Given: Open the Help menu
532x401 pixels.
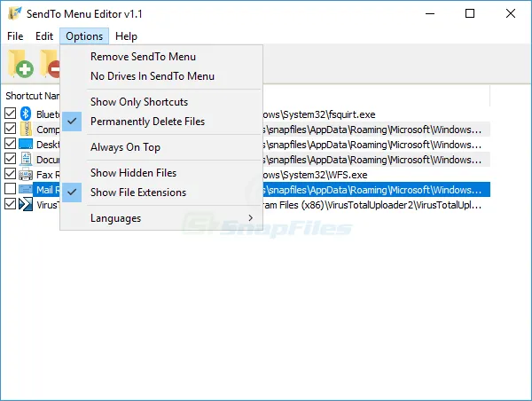Looking at the screenshot, I should click(126, 36).
